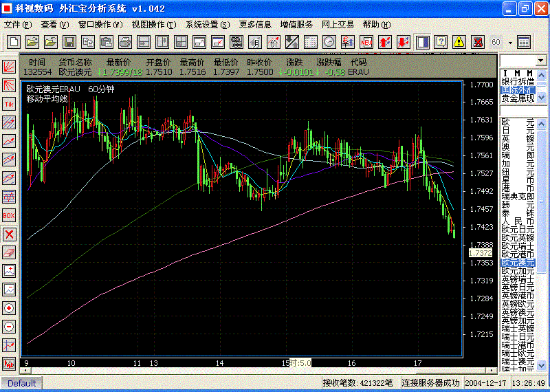Click the red NEW toolbar icon
The height and width of the screenshot is (392, 550).
pos(366,42)
